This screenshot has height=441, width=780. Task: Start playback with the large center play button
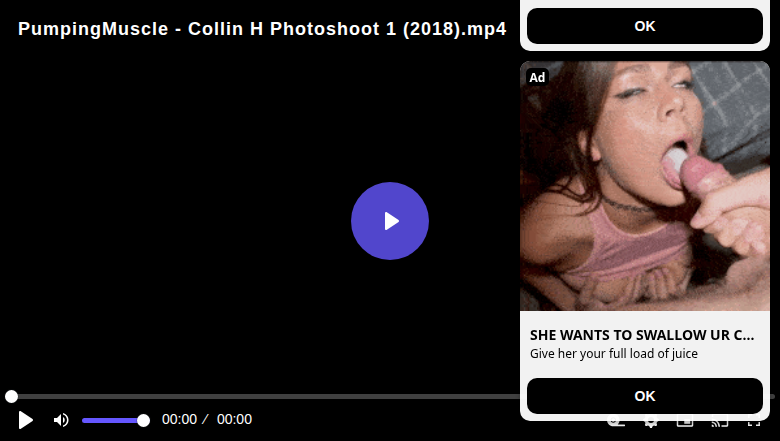[x=390, y=221]
